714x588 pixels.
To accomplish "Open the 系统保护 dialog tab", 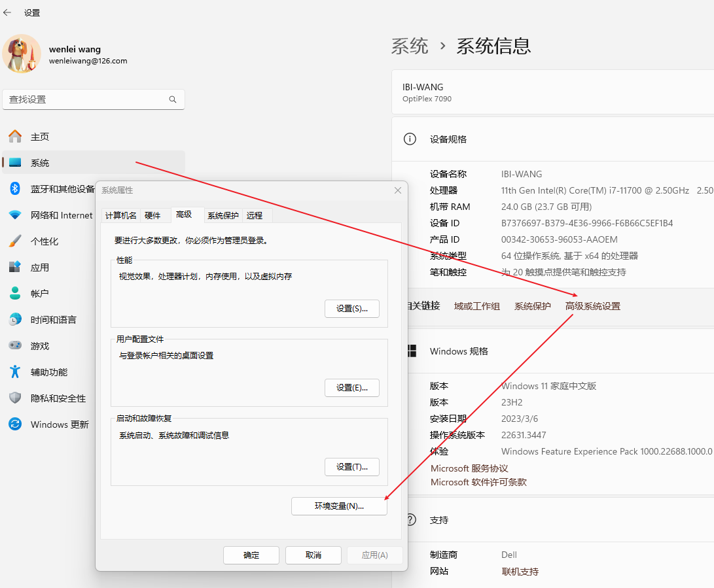I will coord(223,216).
